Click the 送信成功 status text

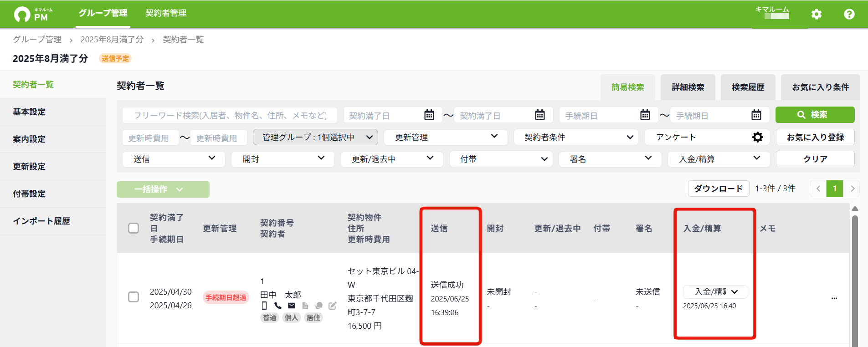click(x=447, y=285)
